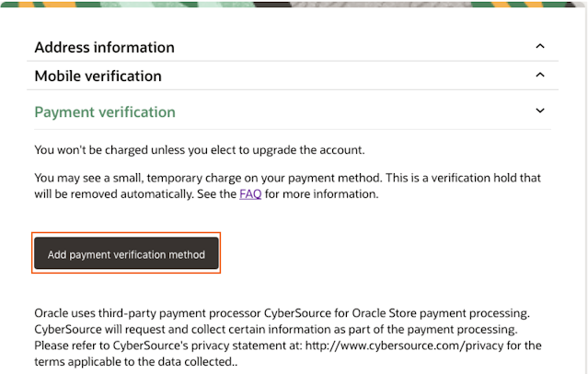Screen dimensions: 588x374
Task: Click "for more information" text after FAQ
Action: pyautogui.click(x=321, y=194)
